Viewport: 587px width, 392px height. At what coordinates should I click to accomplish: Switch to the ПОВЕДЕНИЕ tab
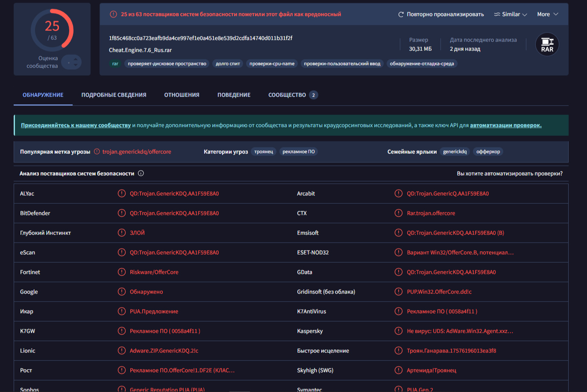click(x=234, y=95)
